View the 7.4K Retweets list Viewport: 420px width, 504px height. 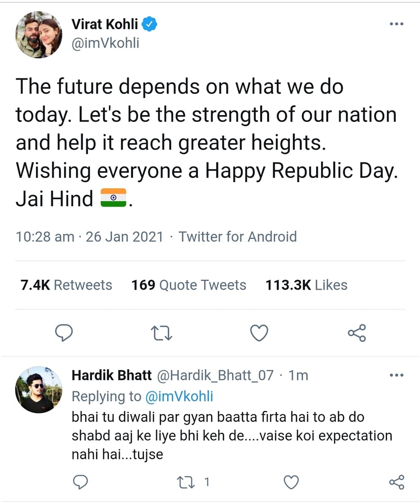pos(66,285)
